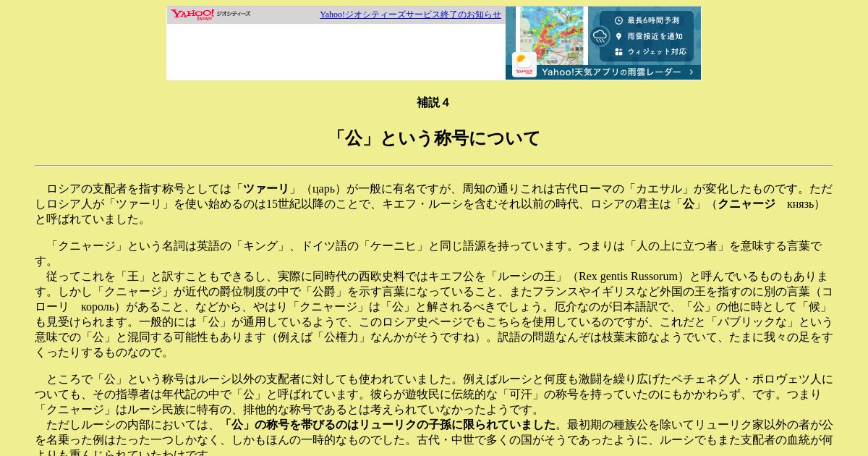This screenshot has height=456, width=868.
Task: Click the bold sentence about リューリクの子孫
Action: pyautogui.click(x=388, y=425)
